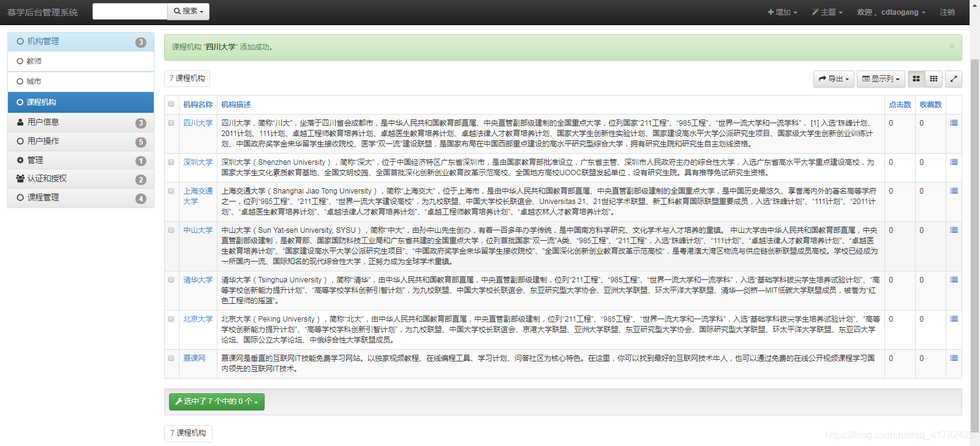The width and height of the screenshot is (980, 446).
Task: Check the 慕课网 row checkbox
Action: point(171,358)
